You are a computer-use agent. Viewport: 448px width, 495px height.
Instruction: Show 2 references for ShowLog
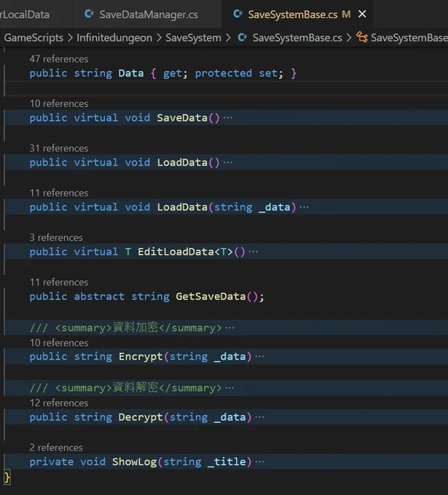56,448
